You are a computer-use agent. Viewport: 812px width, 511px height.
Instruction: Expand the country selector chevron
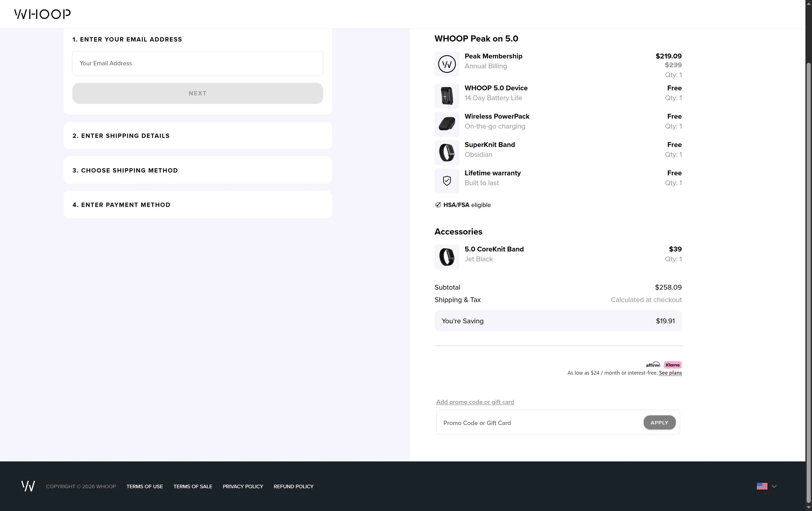[x=774, y=486]
